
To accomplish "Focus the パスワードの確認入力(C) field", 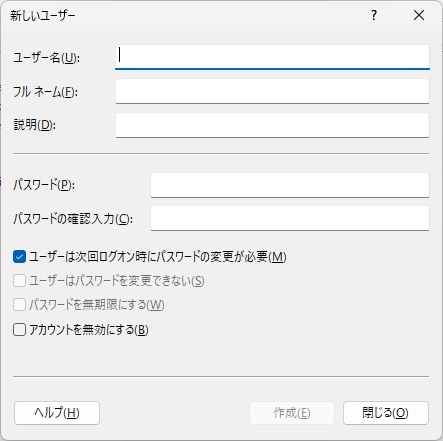I will coord(290,218).
